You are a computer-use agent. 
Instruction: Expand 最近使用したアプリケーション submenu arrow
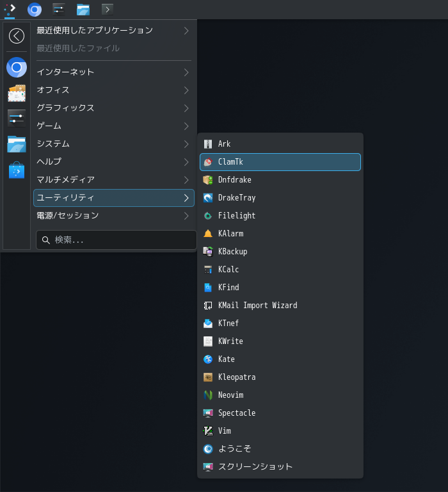186,31
